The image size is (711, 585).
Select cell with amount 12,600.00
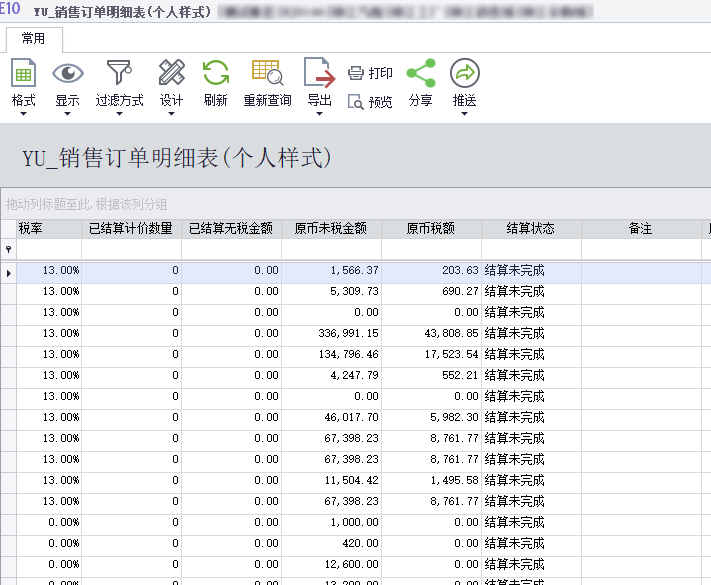tap(331, 565)
